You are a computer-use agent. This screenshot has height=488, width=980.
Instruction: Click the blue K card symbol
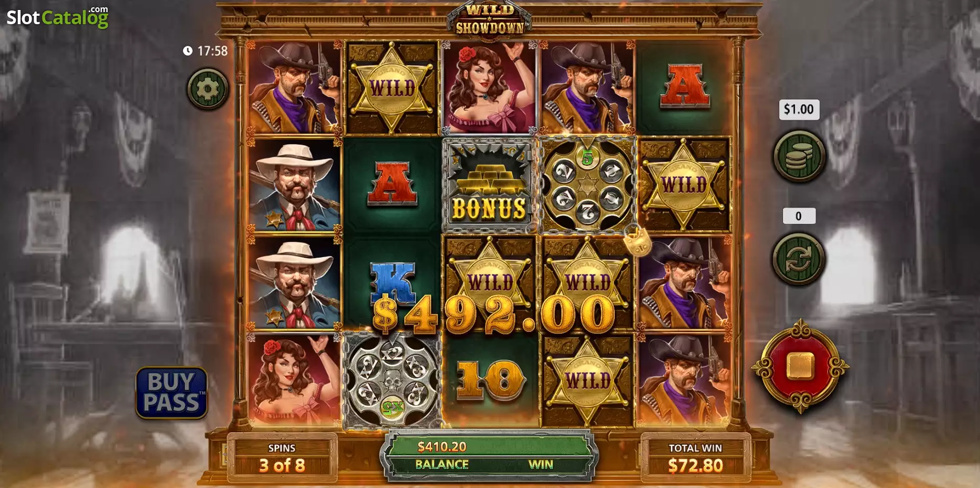[x=393, y=283]
